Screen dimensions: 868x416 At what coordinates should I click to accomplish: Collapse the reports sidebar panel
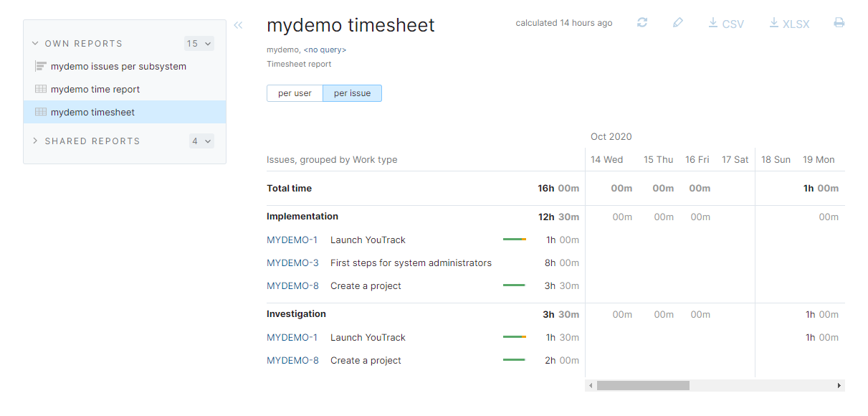coord(238,26)
